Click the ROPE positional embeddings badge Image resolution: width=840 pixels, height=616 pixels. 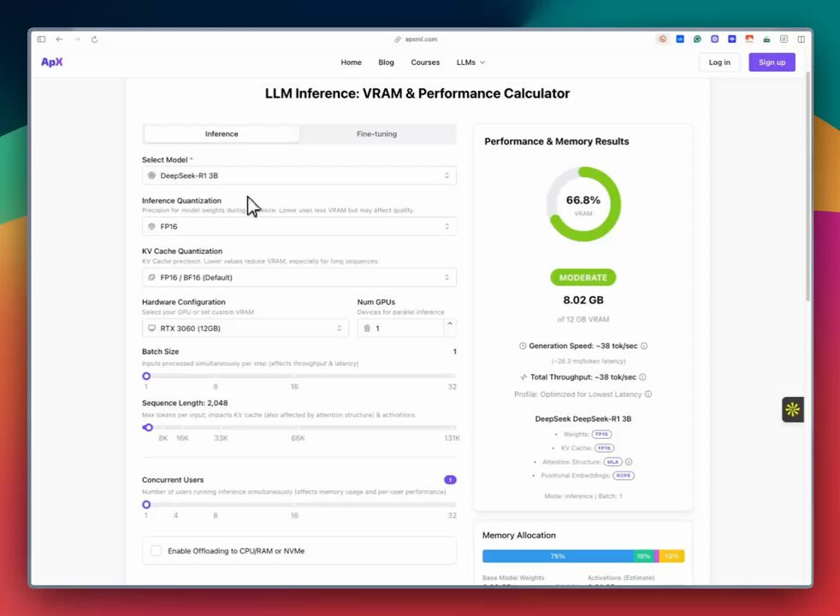pos(623,476)
